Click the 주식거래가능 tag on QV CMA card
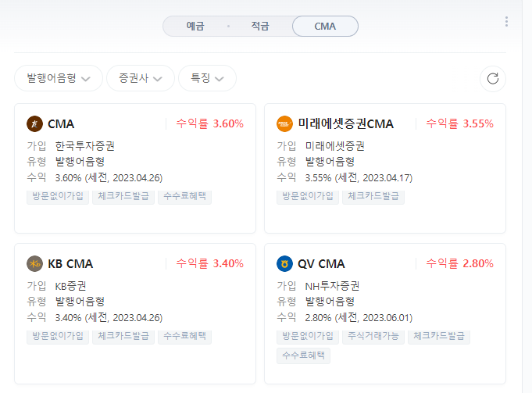532x393 pixels. 373,336
